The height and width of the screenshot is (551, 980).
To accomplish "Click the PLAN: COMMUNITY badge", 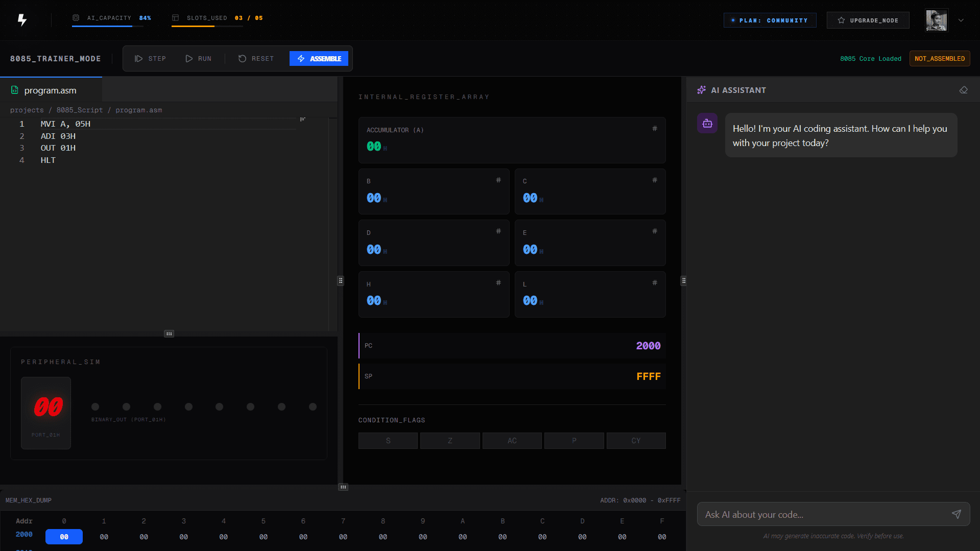I will (770, 20).
